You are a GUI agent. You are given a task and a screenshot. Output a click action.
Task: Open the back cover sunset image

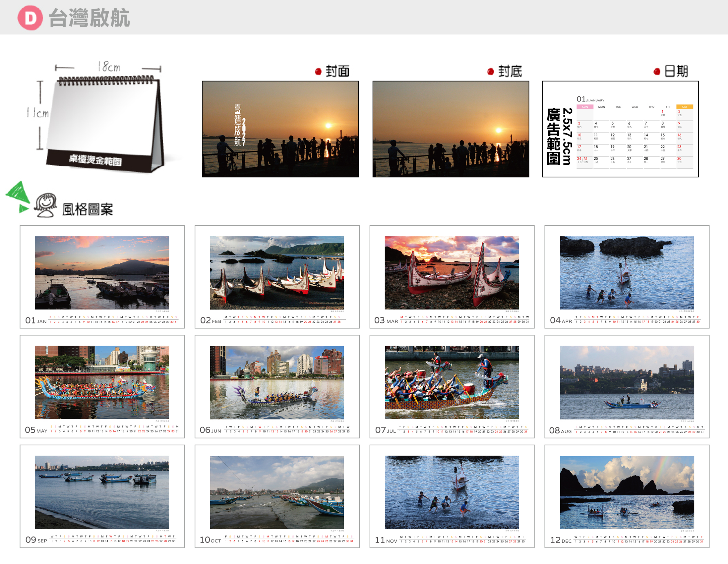(451, 129)
